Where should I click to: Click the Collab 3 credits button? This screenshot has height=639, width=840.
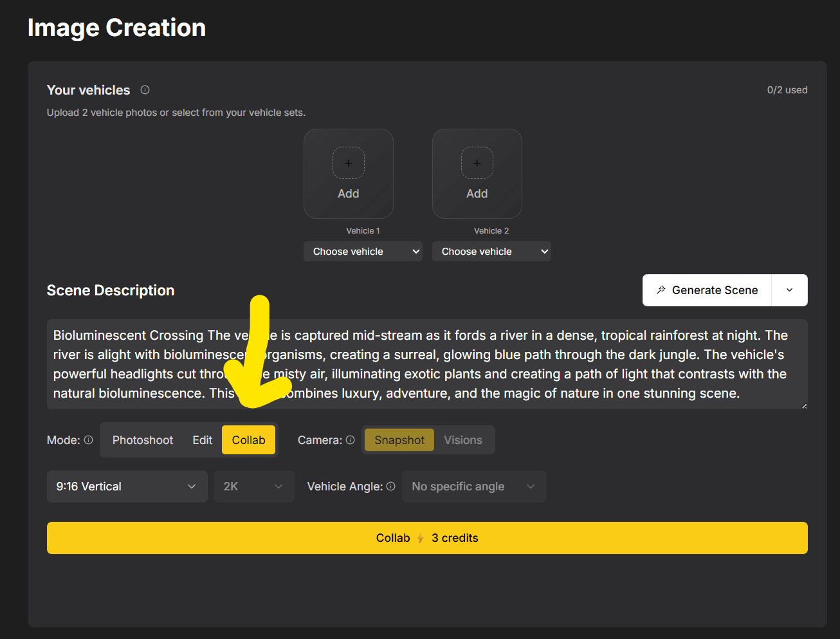tap(426, 537)
